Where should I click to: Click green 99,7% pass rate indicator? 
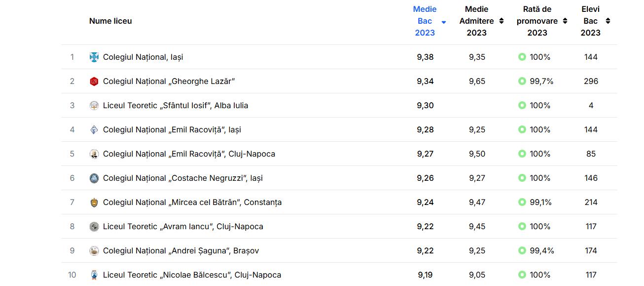tap(522, 82)
